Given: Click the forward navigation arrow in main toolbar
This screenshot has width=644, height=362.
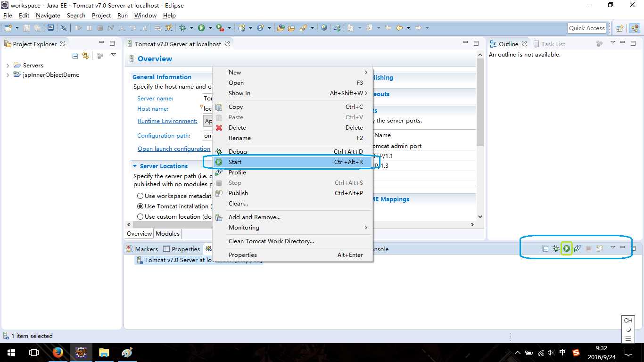Looking at the screenshot, I should point(418,28).
